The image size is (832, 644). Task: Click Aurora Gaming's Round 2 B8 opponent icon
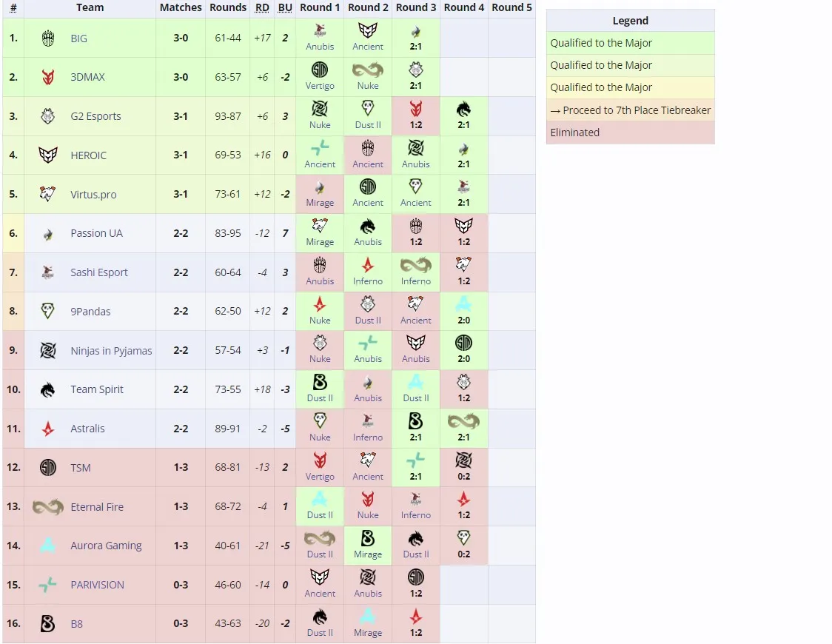click(368, 538)
